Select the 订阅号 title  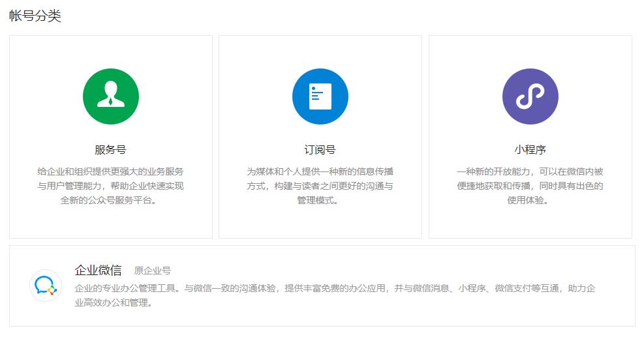320,150
